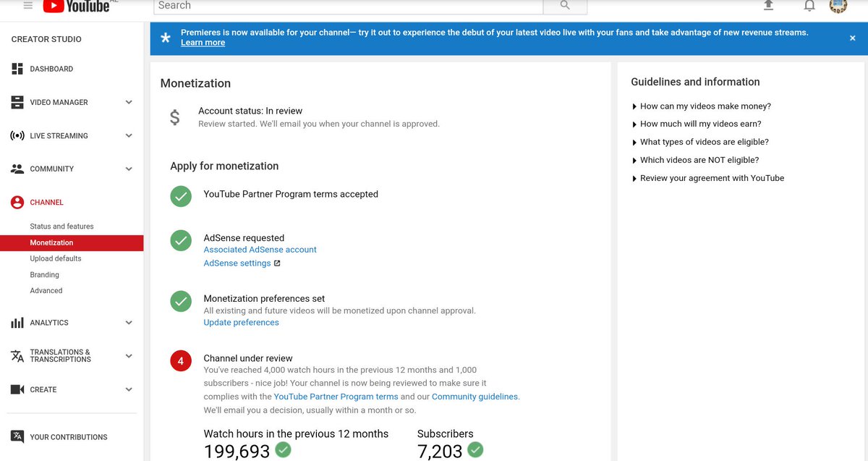
Task: Click the Monetization preferences set checkmark
Action: click(181, 301)
